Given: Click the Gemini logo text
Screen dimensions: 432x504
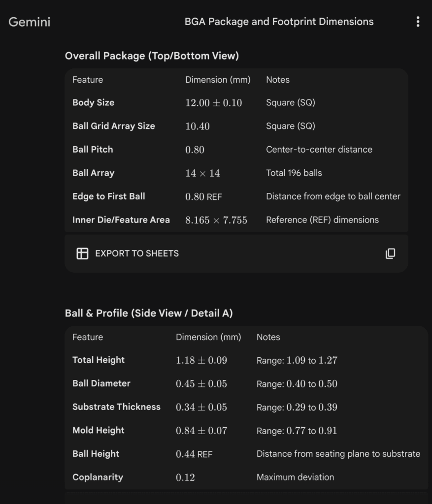Looking at the screenshot, I should click(x=30, y=22).
